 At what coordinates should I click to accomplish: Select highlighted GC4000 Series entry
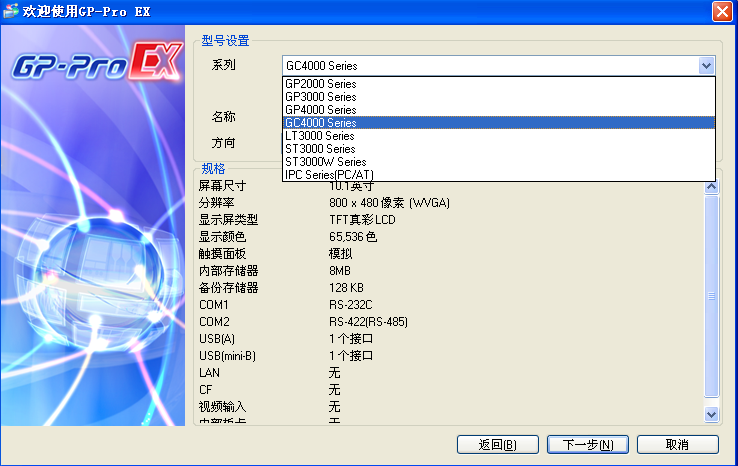(320, 123)
